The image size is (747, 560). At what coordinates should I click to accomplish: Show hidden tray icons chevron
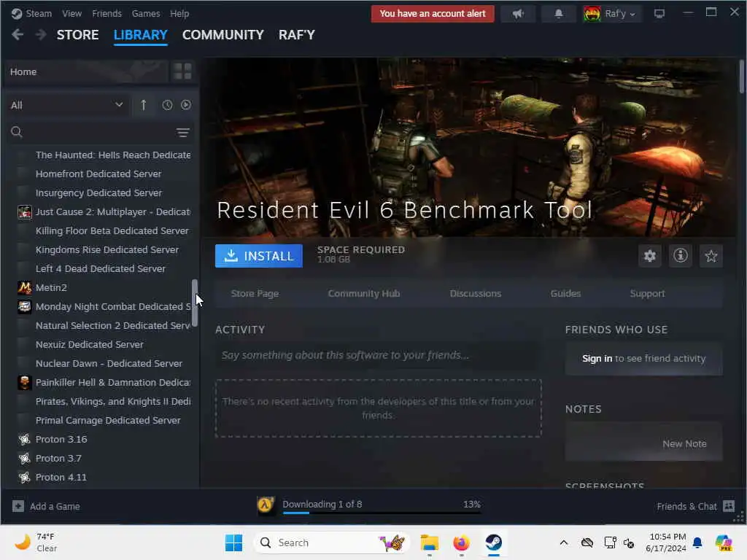tap(564, 542)
